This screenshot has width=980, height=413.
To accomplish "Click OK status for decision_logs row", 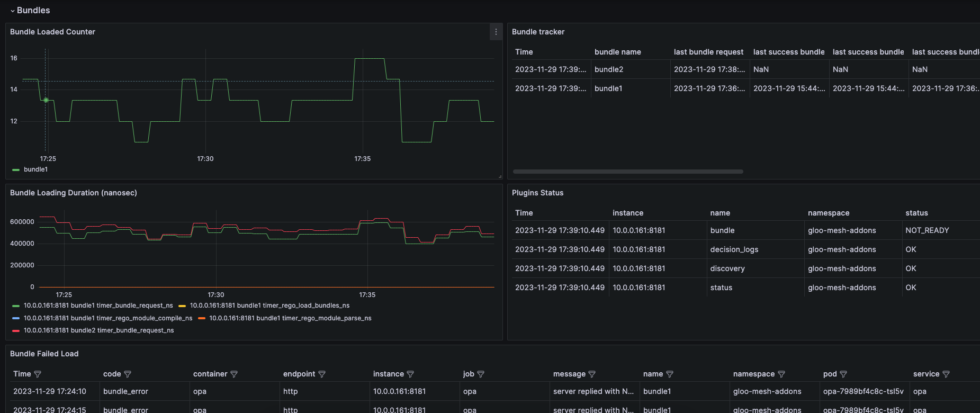I will pyautogui.click(x=941, y=249).
